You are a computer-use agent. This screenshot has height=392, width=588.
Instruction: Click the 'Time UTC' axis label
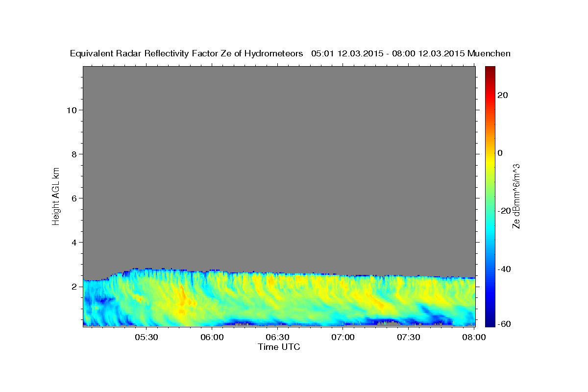(279, 347)
